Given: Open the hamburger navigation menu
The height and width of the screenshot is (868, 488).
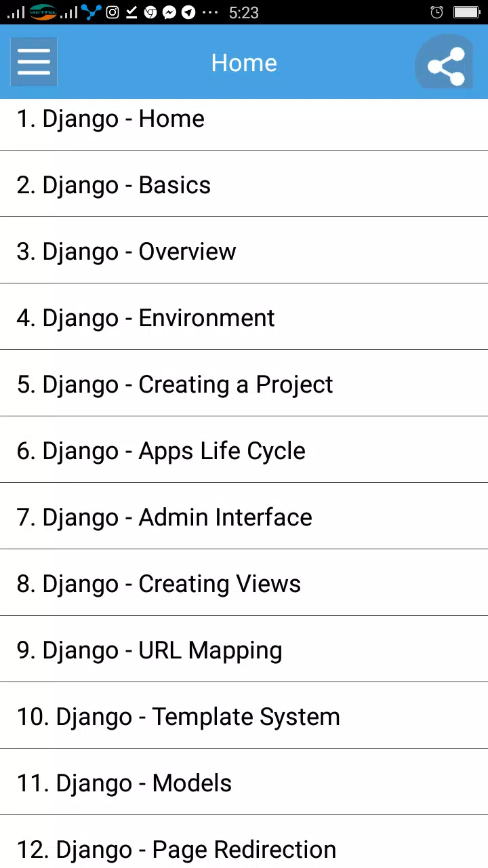Looking at the screenshot, I should click(x=34, y=62).
